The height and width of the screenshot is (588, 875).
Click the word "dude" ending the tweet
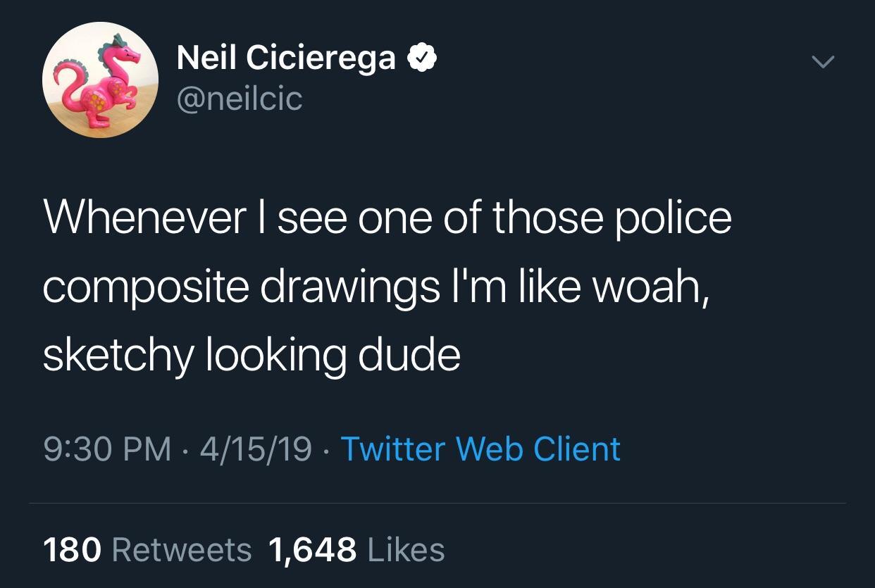(x=409, y=356)
